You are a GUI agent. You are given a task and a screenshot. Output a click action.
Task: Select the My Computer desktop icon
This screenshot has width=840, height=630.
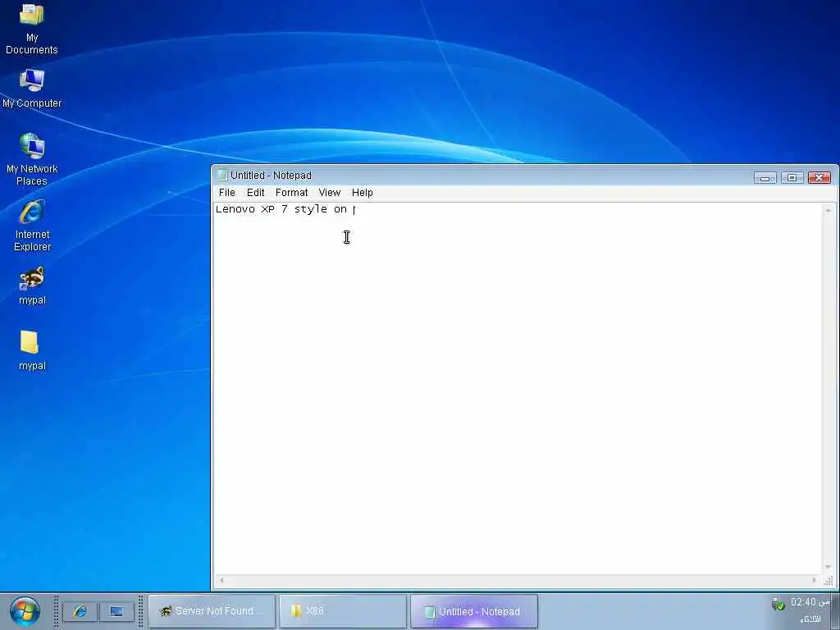pyautogui.click(x=32, y=89)
